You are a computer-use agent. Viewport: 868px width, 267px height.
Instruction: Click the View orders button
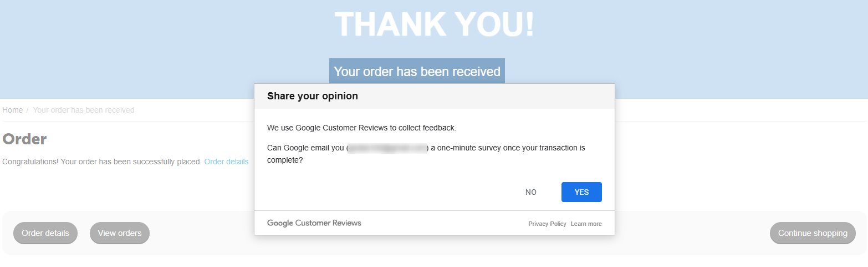pos(120,233)
